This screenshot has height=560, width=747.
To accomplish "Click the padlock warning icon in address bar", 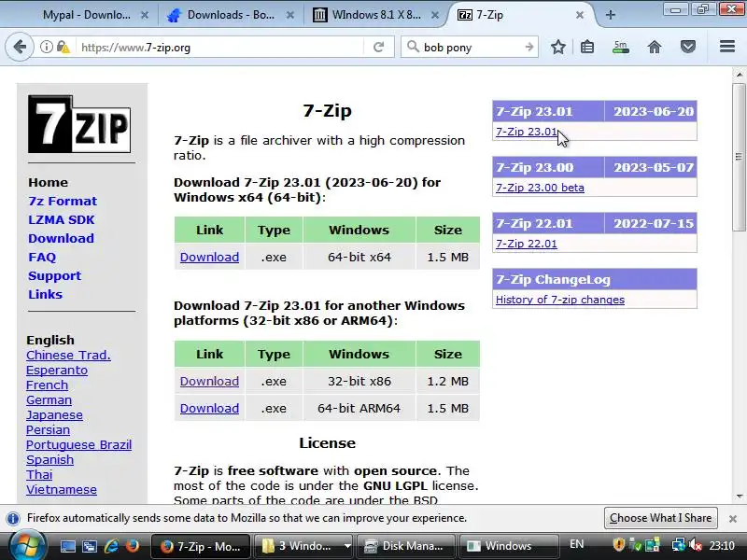I will point(63,48).
